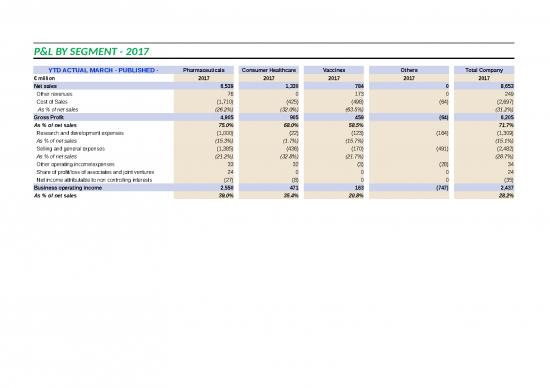The height and width of the screenshot is (388, 550).
Task: Select the Consumer Healthcare column header
Action: [x=269, y=70]
